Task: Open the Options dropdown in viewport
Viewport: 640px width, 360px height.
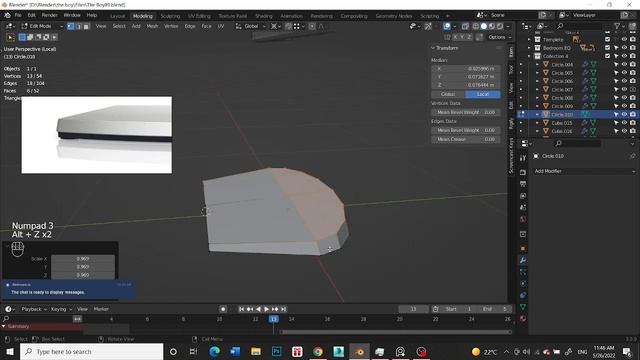Action: (x=500, y=37)
